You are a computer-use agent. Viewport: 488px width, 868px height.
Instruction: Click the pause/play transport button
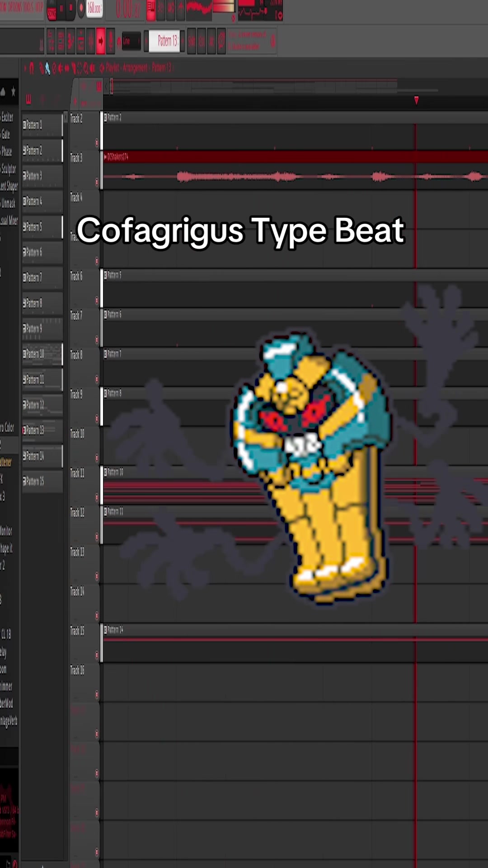point(61,9)
